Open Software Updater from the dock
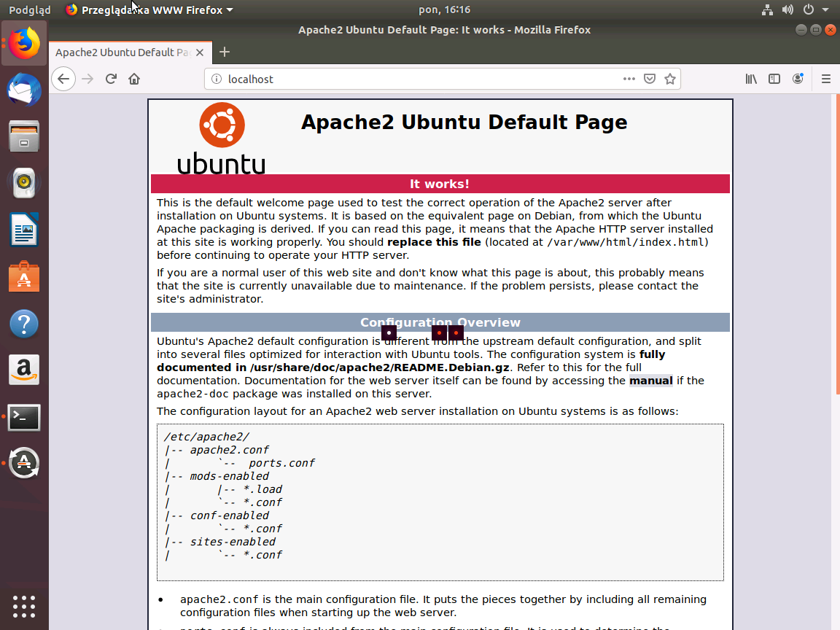Image resolution: width=840 pixels, height=630 pixels. (24, 463)
